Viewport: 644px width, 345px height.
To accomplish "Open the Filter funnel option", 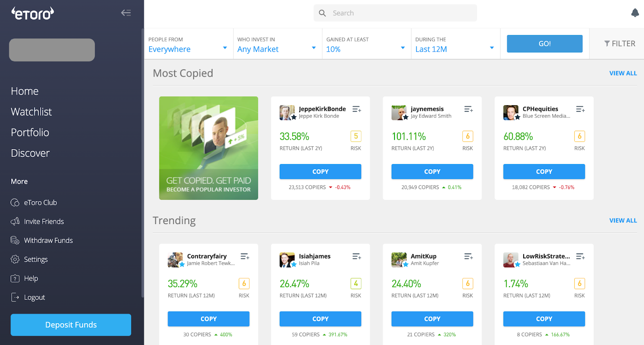I will (619, 44).
